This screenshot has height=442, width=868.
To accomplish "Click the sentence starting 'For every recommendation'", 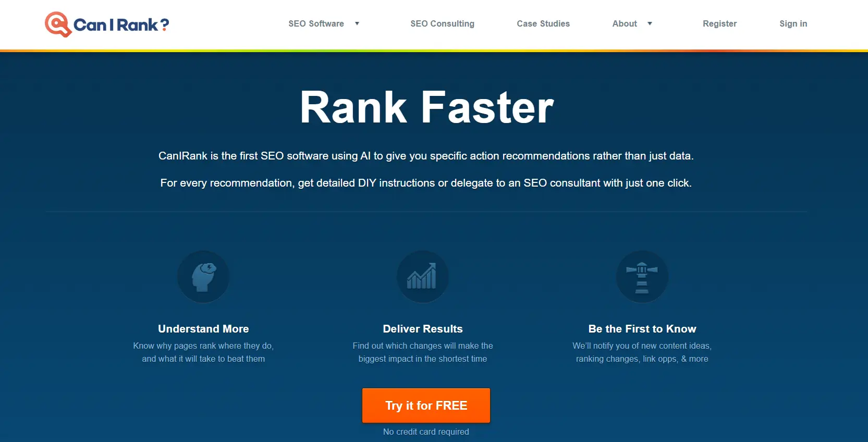I will pos(426,183).
